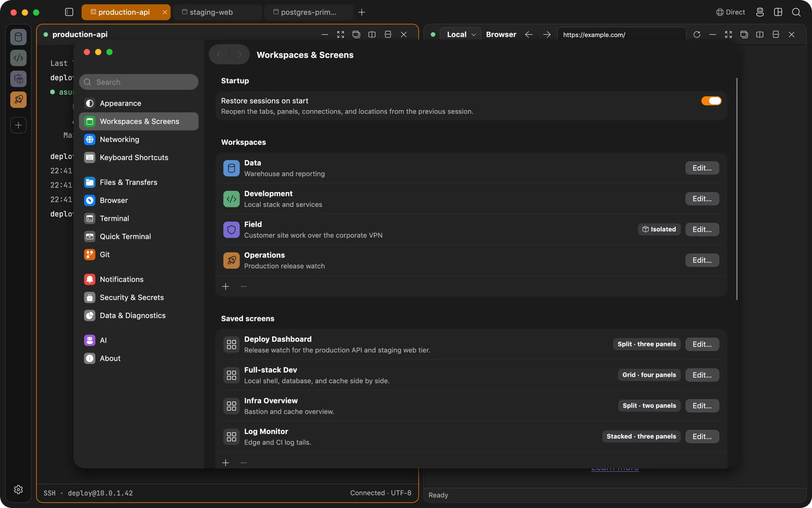Click the Isolated badge on Field
Image resolution: width=812 pixels, height=508 pixels.
(659, 230)
